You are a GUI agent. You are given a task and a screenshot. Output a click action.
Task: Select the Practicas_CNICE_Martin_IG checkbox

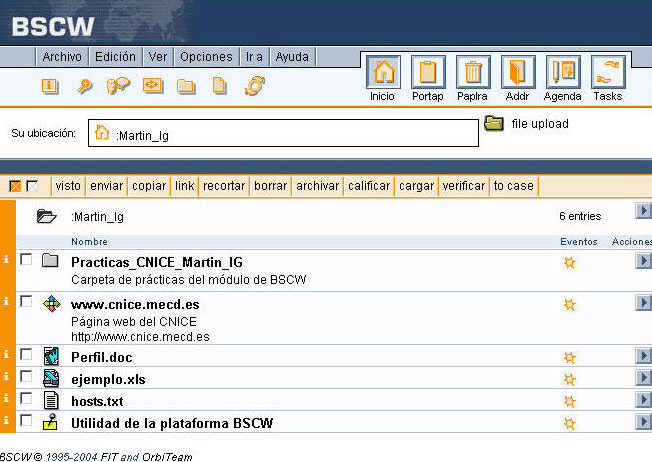click(x=26, y=260)
